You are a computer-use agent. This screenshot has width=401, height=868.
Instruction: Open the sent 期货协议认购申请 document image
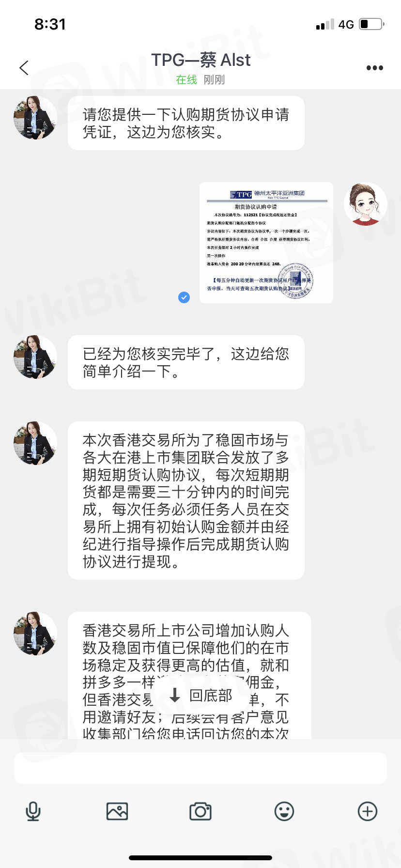pyautogui.click(x=266, y=243)
